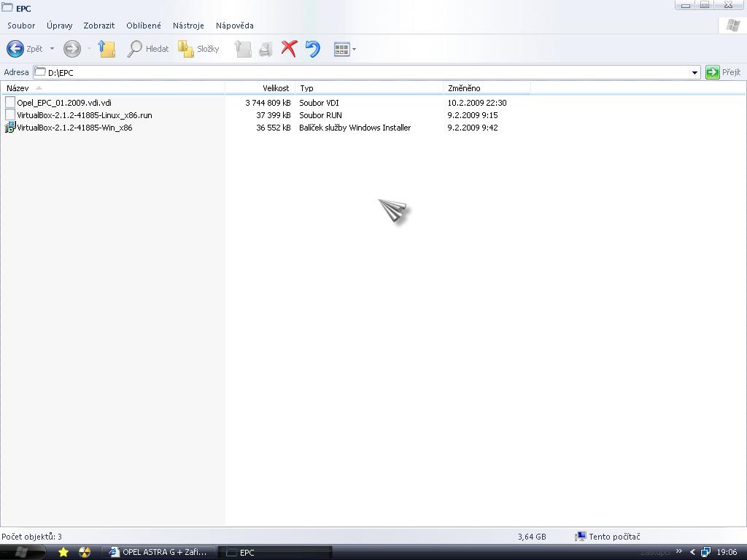Sort files by Velikost column
The image size is (747, 560).
[x=275, y=88]
